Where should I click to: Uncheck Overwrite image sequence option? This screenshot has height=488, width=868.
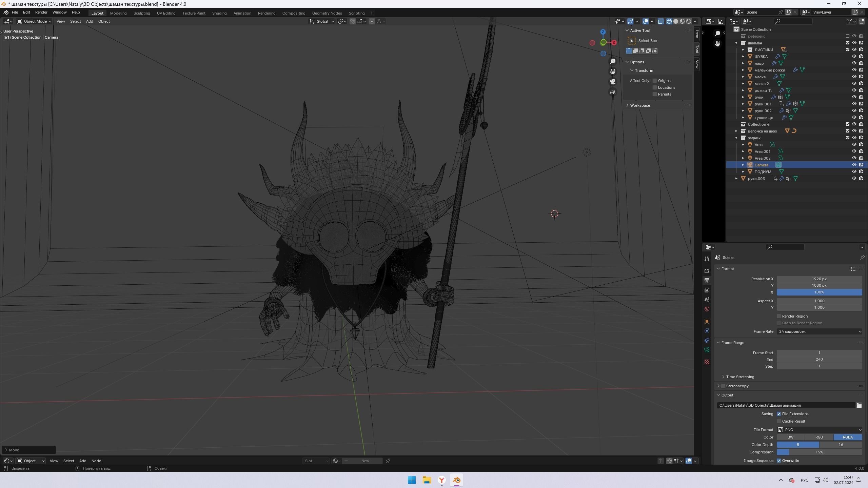pyautogui.click(x=779, y=461)
